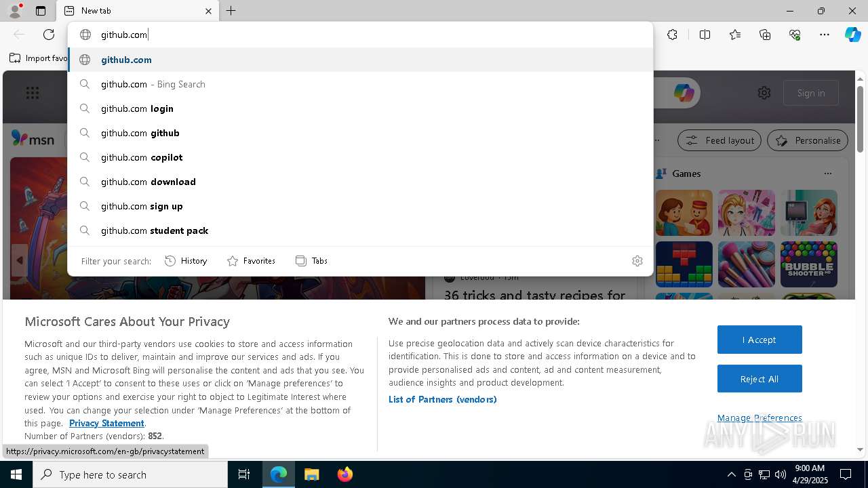This screenshot has height=488, width=868.
Task: Open search suggestion settings gear
Action: click(x=637, y=261)
